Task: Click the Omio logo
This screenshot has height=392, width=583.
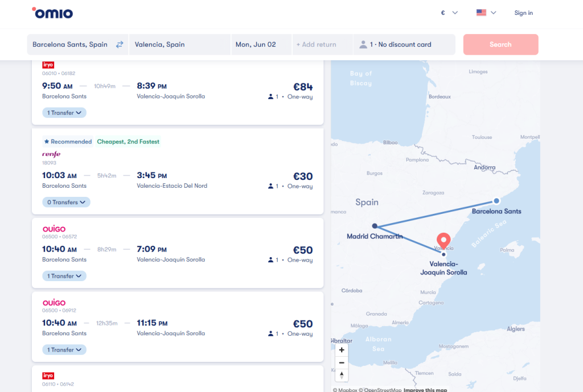Action: click(x=52, y=13)
